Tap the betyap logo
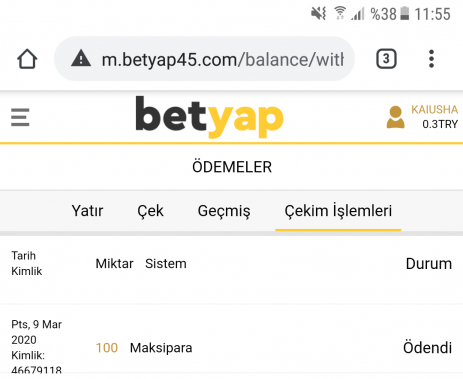463x379 pixels. tap(209, 117)
